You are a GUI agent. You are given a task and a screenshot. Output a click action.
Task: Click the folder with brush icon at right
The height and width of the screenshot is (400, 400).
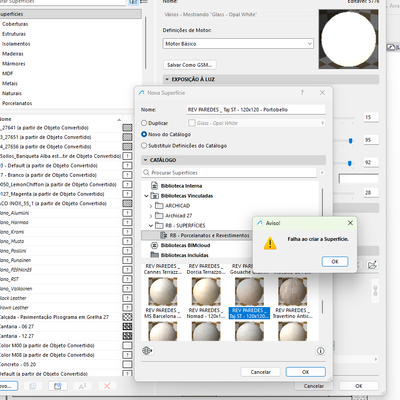pyautogui.click(x=372, y=265)
